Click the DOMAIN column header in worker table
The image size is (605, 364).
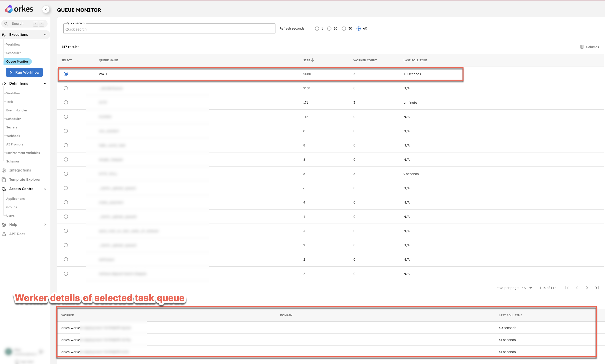pyautogui.click(x=286, y=315)
